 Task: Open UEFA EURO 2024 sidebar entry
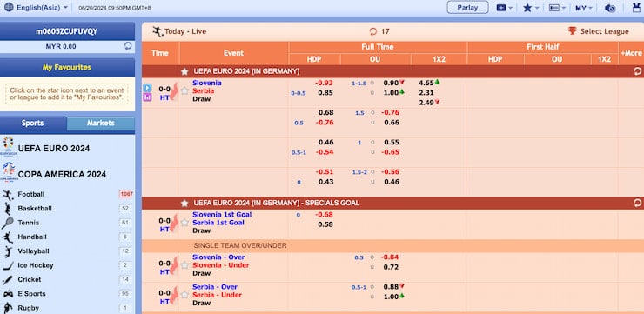pyautogui.click(x=54, y=149)
